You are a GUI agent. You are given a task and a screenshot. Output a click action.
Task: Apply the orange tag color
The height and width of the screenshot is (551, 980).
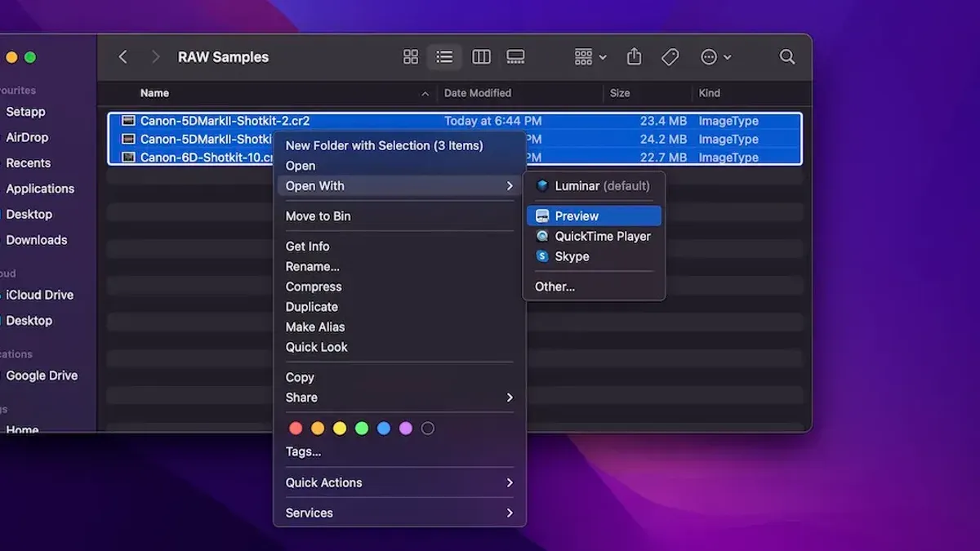click(x=318, y=428)
